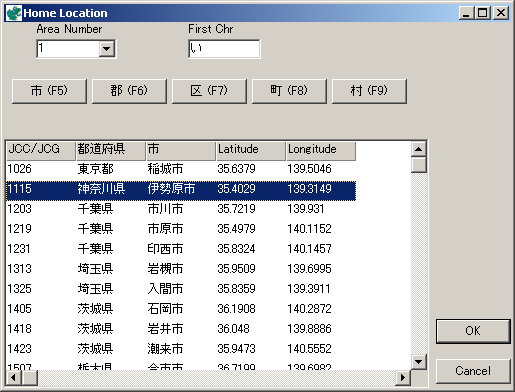Select row 1203 市川市
The image size is (515, 392).
[181, 209]
